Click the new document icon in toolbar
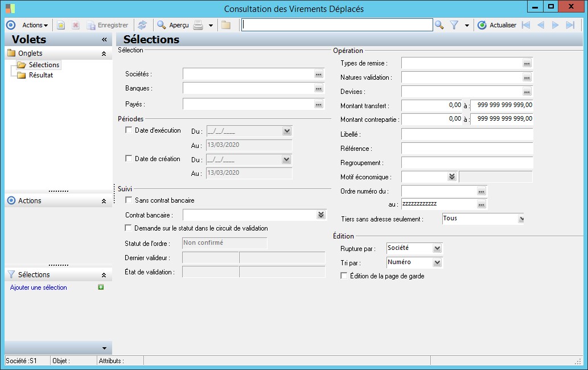The width and height of the screenshot is (588, 370). pos(61,25)
